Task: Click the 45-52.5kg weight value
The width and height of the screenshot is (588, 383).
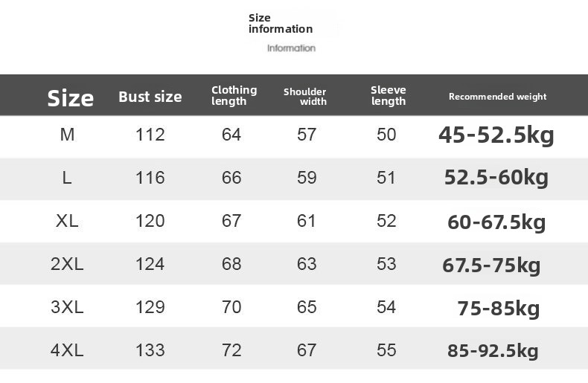Action: pos(496,135)
